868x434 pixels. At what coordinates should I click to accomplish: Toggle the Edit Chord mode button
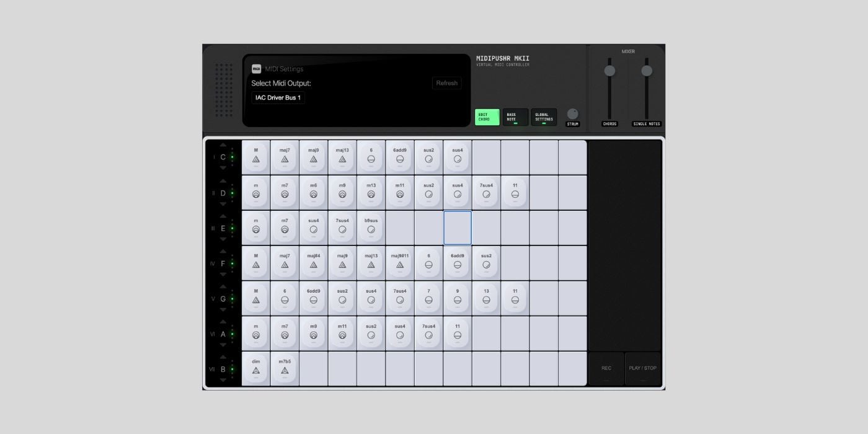(487, 117)
